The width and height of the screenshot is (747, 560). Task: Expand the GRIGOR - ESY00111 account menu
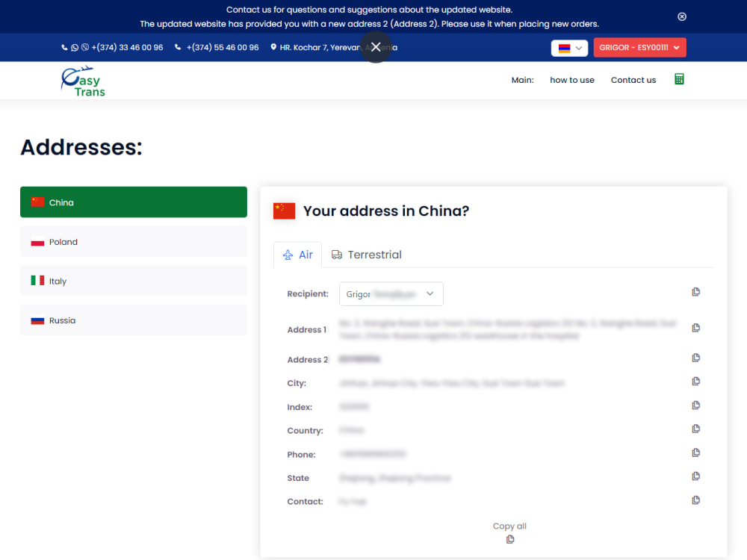(x=639, y=48)
